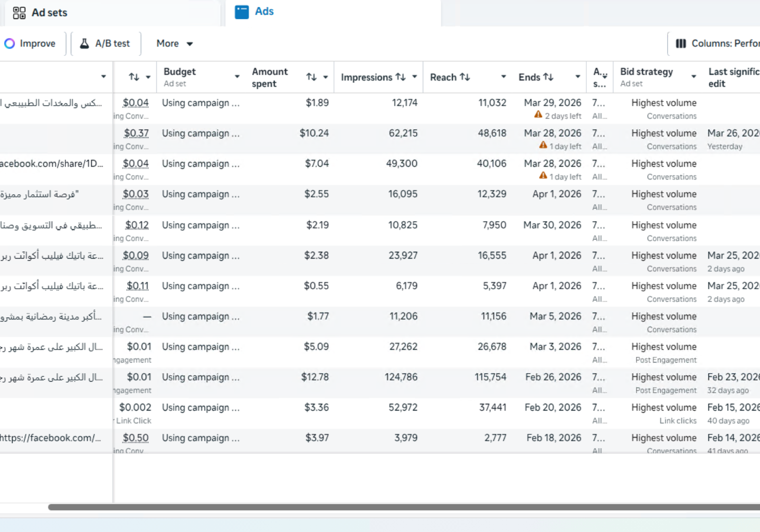760x532 pixels.
Task: Click the blue Ads panel icon
Action: pyautogui.click(x=242, y=12)
